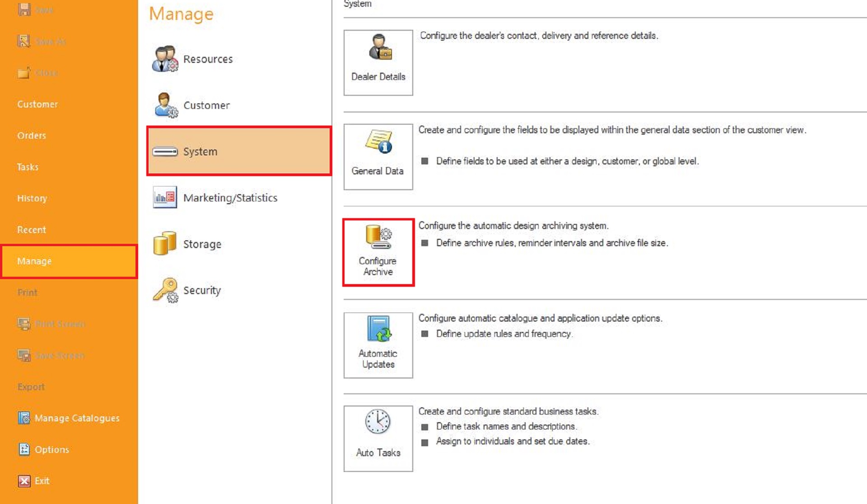The width and height of the screenshot is (867, 504).
Task: Select the Security key icon
Action: pyautogui.click(x=165, y=290)
